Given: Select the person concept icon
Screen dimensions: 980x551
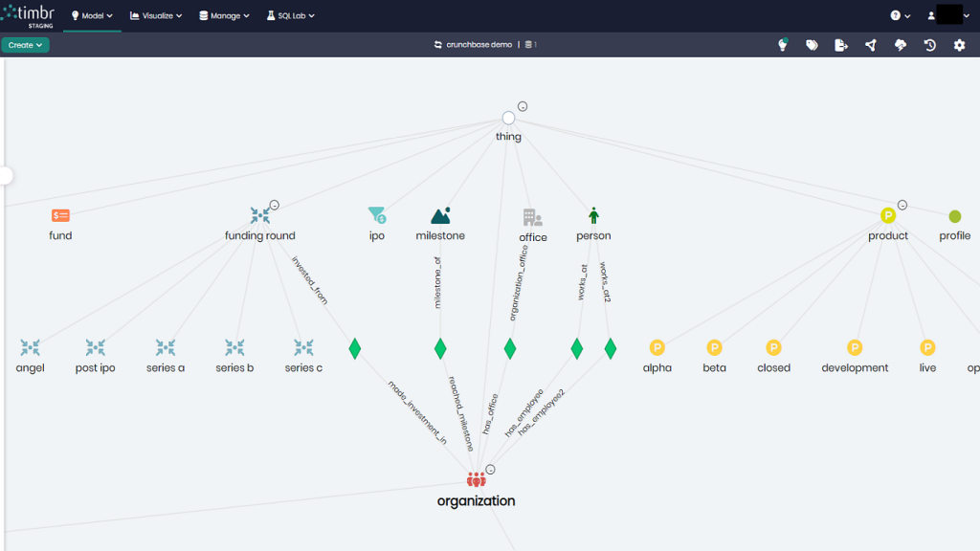Looking at the screenshot, I should click(593, 215).
